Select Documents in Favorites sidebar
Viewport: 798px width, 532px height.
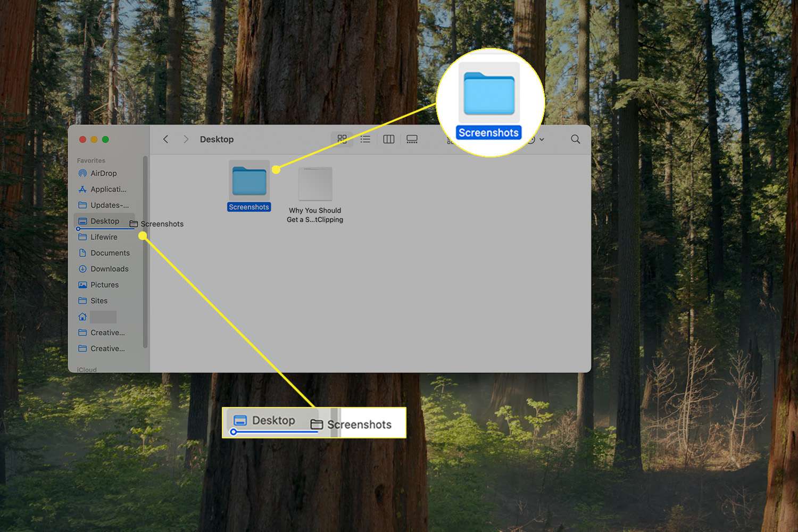point(110,253)
